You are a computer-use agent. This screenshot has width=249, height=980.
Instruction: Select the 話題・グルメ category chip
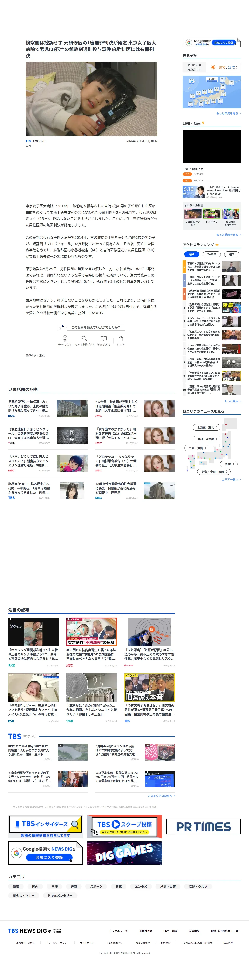coord(198,886)
